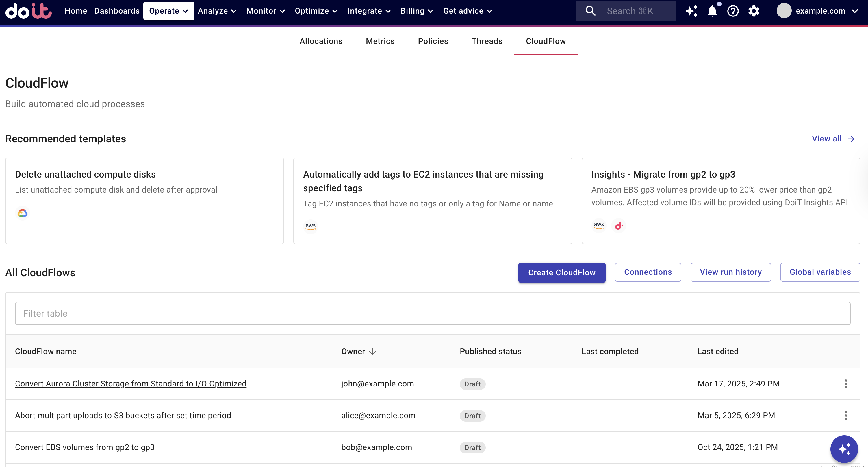This screenshot has height=467, width=868.
Task: Switch to the Policies tab
Action: (433, 41)
